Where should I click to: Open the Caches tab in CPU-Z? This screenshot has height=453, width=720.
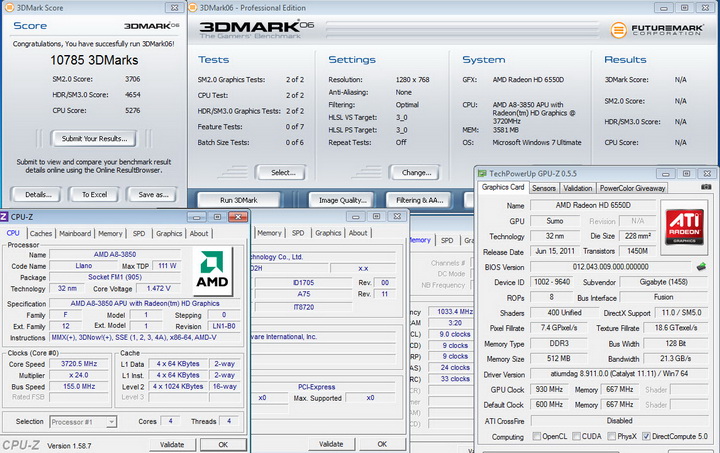(x=41, y=233)
